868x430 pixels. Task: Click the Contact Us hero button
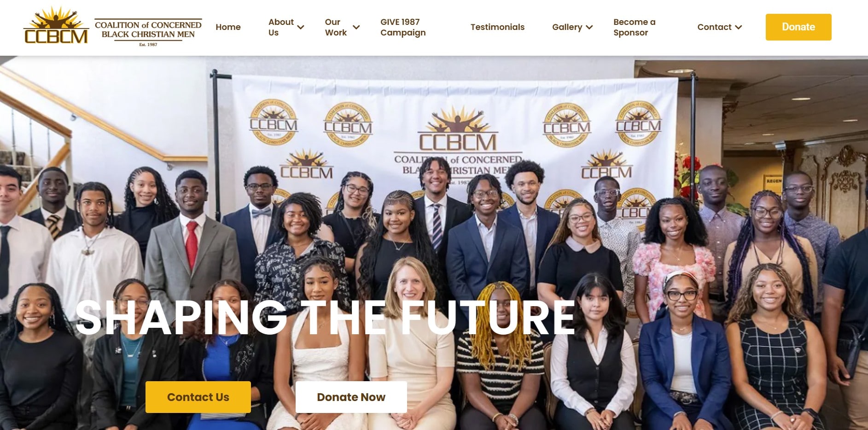tap(198, 397)
